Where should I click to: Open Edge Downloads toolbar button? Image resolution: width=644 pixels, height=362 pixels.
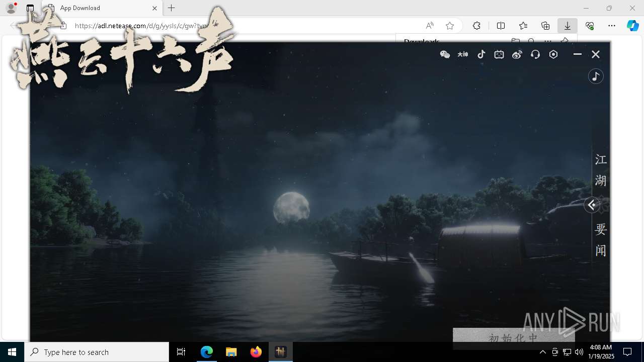coord(567,26)
